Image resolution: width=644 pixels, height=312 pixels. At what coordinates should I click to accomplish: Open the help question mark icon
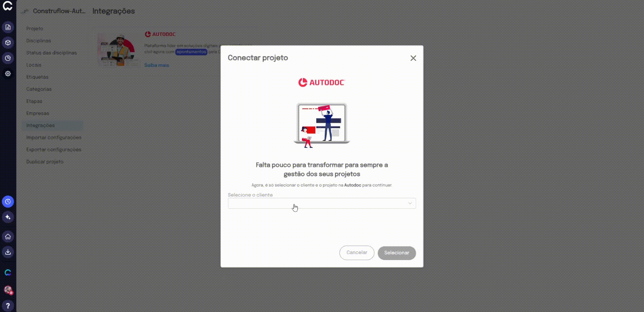click(8, 306)
